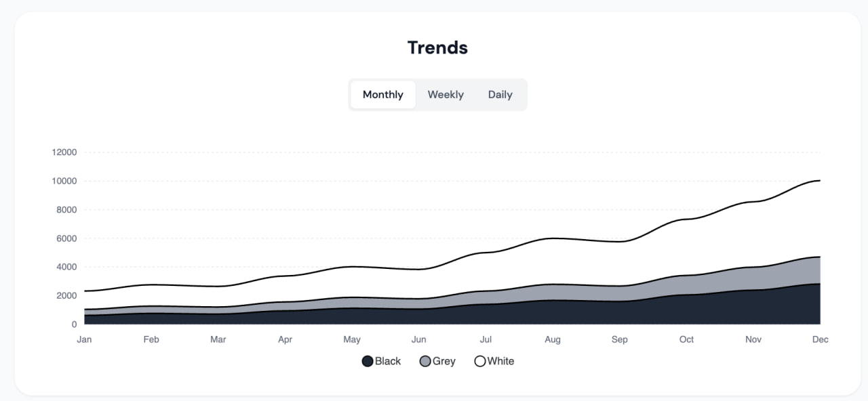Click the White legend color circle

[x=480, y=361]
